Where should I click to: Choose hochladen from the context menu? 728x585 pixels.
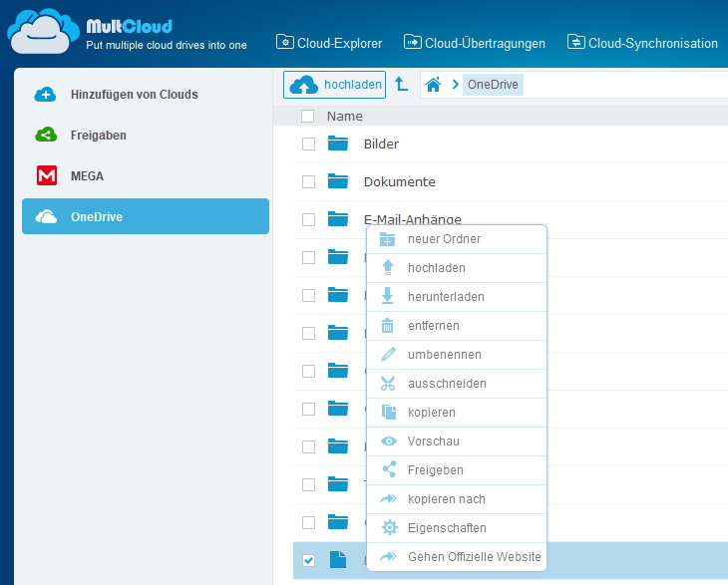[x=457, y=268]
